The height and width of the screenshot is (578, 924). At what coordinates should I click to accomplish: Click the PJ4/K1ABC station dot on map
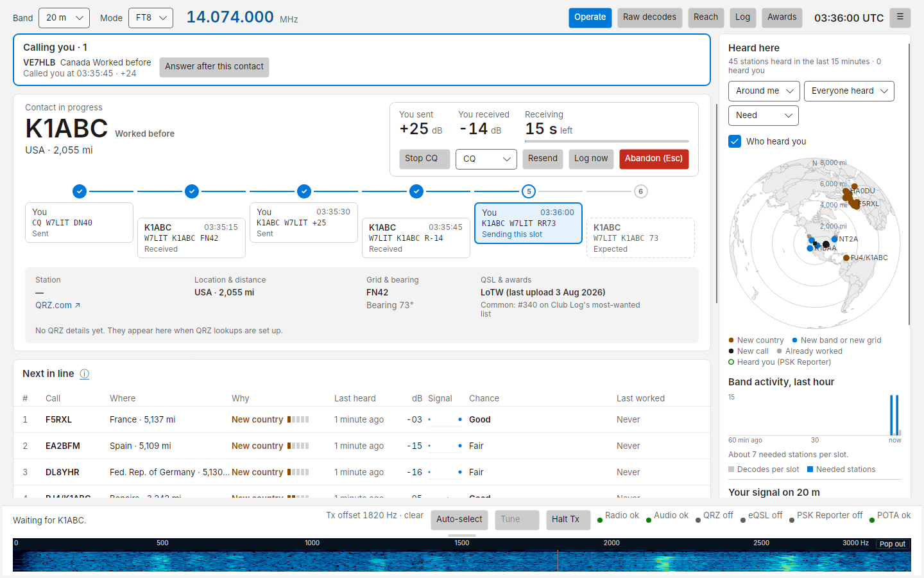tap(846, 258)
